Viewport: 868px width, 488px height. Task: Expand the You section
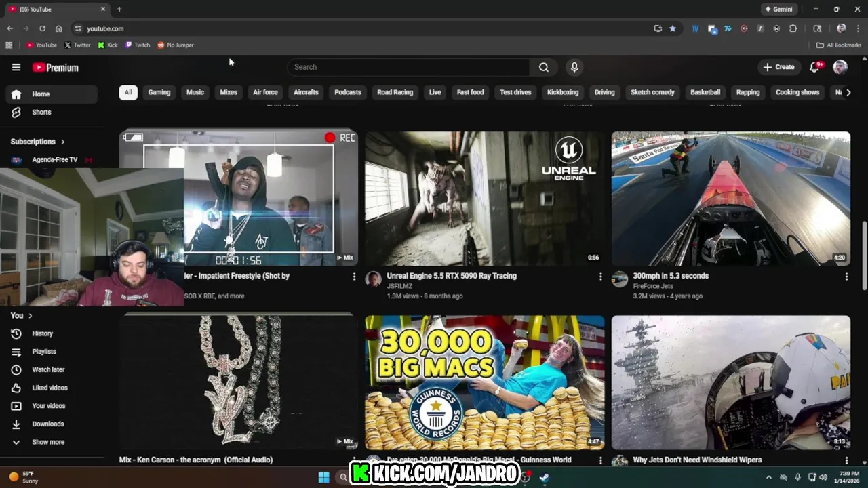(x=21, y=316)
